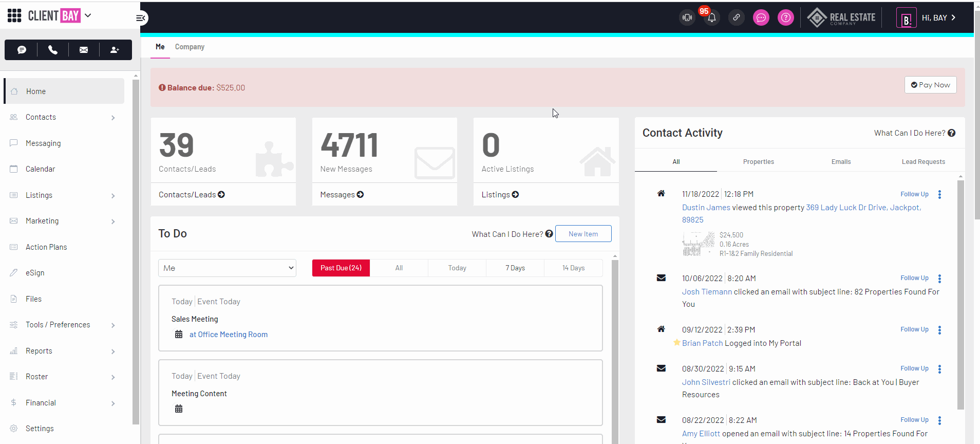Open the apps grid icon beside ClientBay logo
Viewport: 980px width, 444px height.
14,15
